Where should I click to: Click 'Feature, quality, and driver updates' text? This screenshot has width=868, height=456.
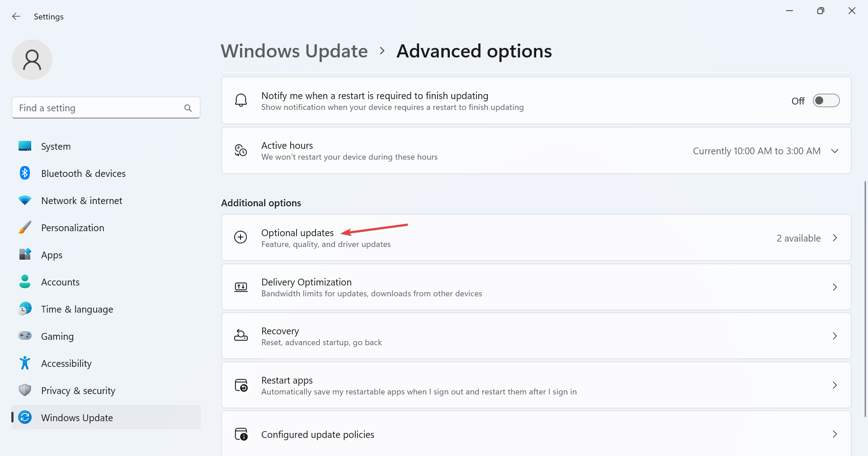[326, 244]
